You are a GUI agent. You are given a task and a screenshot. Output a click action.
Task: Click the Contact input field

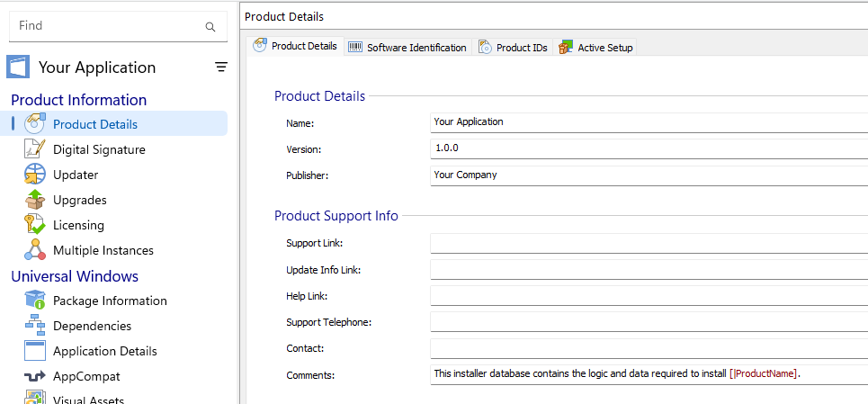click(x=649, y=348)
